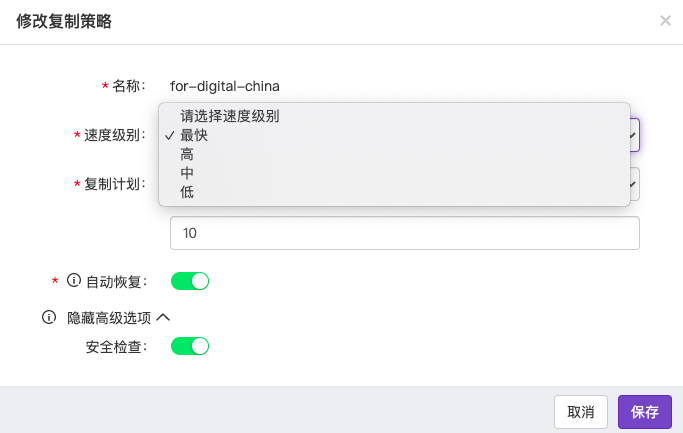The image size is (683, 433).
Task: Click the info icon beside 自动恢复
Action: pyautogui.click(x=74, y=281)
